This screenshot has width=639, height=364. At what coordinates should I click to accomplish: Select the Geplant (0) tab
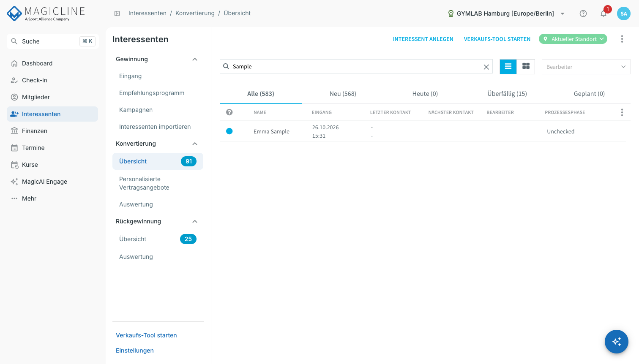pos(589,94)
